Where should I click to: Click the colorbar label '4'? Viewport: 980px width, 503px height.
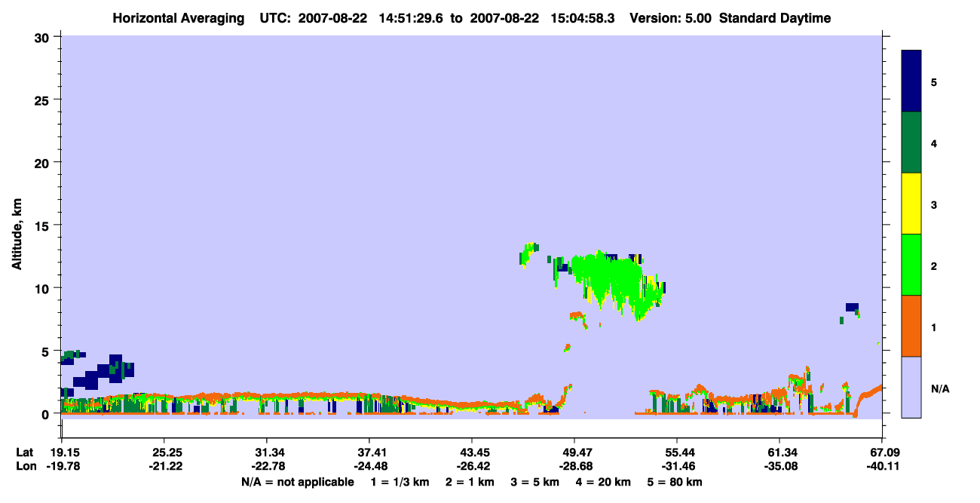(x=934, y=143)
